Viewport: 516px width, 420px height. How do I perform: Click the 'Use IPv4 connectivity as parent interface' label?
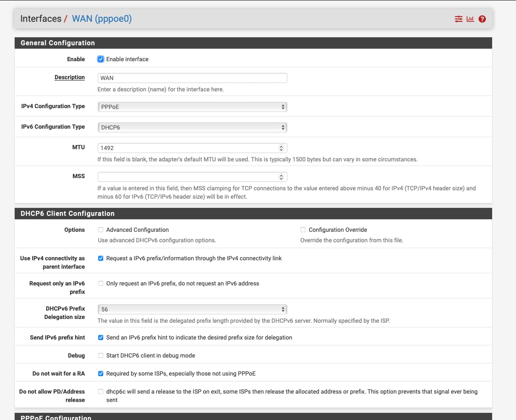pos(52,262)
